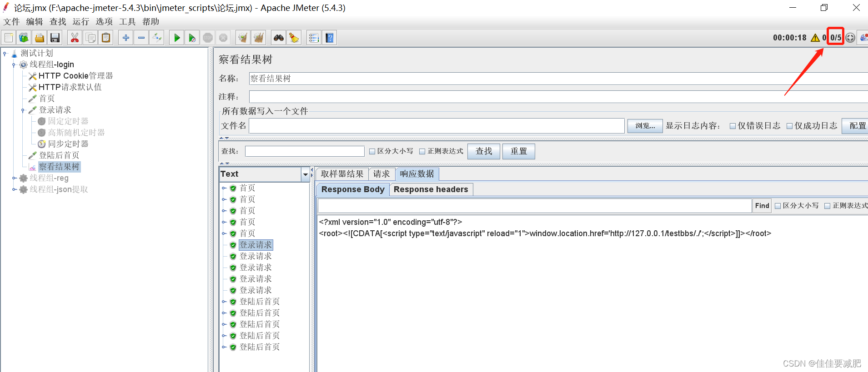The image size is (868, 372).
Task: Click the Open file folder icon
Action: [40, 38]
